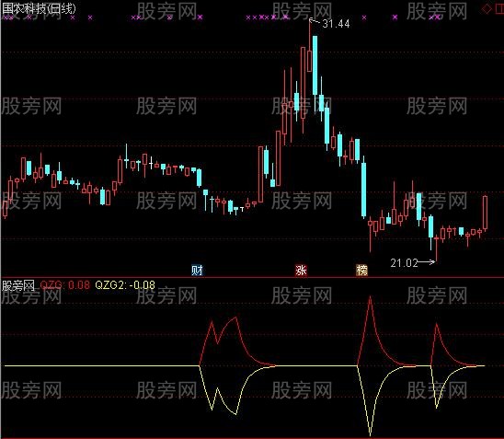This screenshot has width=504, height=439.
Task: Select the long cyan candle above the 榜 marker
Action: click(364, 190)
